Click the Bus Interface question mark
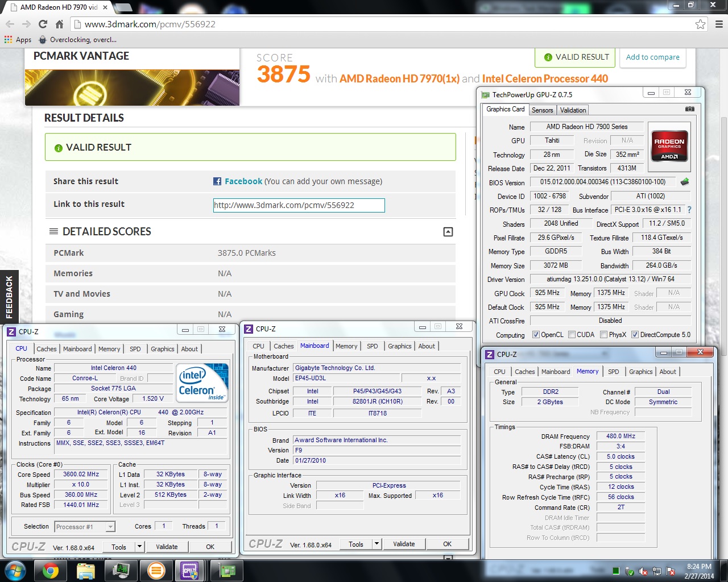 tap(689, 210)
